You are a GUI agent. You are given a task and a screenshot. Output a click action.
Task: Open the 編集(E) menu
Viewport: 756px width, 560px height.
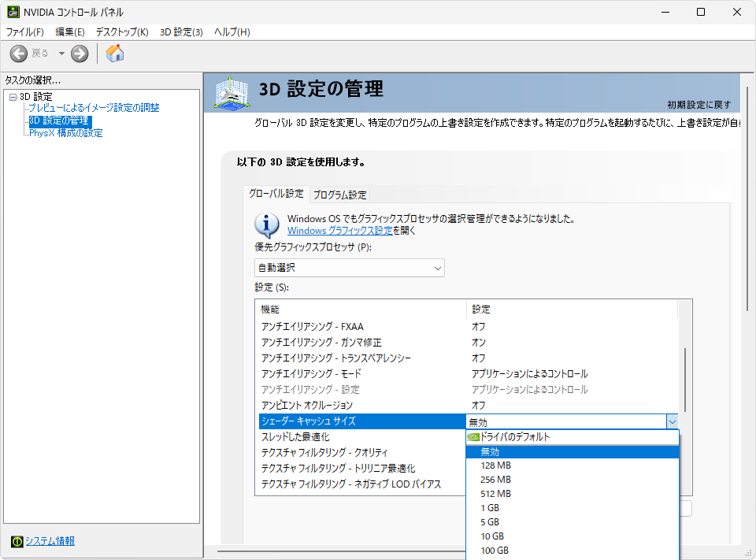[x=70, y=32]
